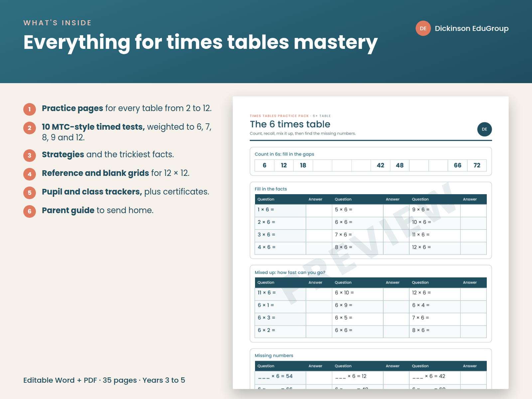
Task: Click the "6 × 9 =" question cell
Action: pos(358,306)
